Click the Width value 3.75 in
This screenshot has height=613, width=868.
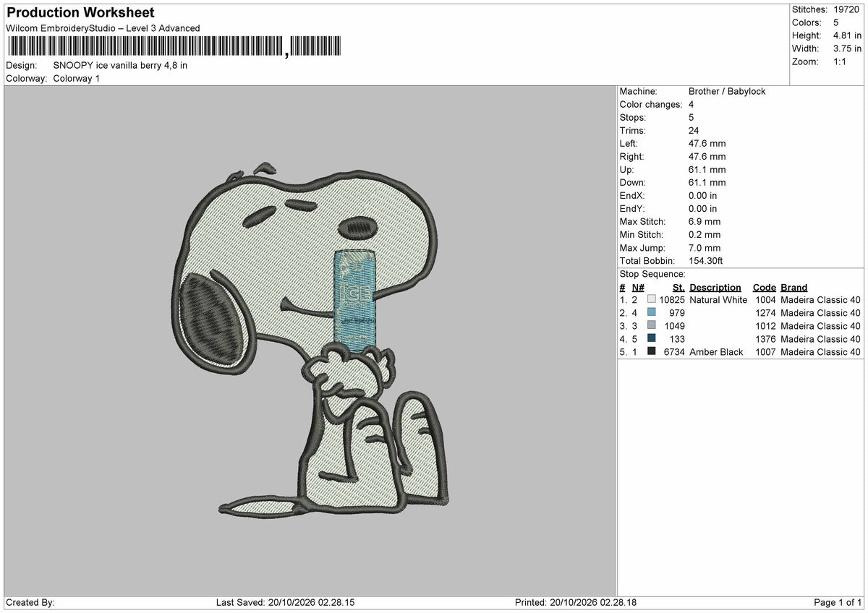coord(847,48)
